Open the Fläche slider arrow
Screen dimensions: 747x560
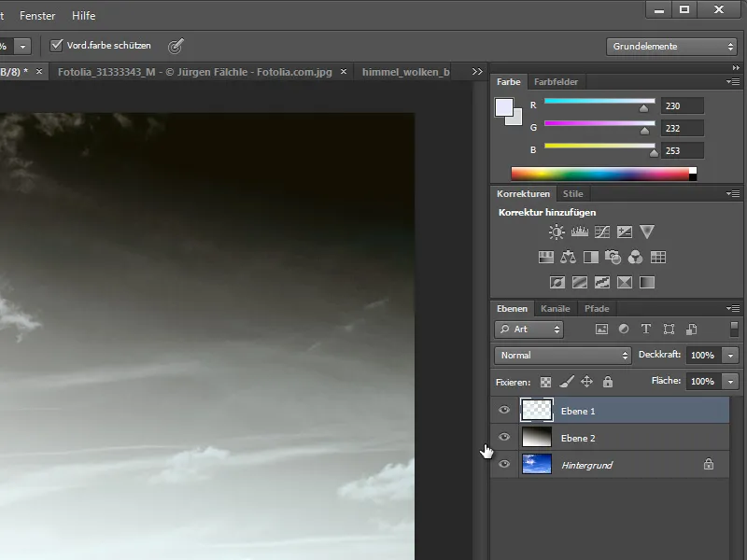pos(730,382)
